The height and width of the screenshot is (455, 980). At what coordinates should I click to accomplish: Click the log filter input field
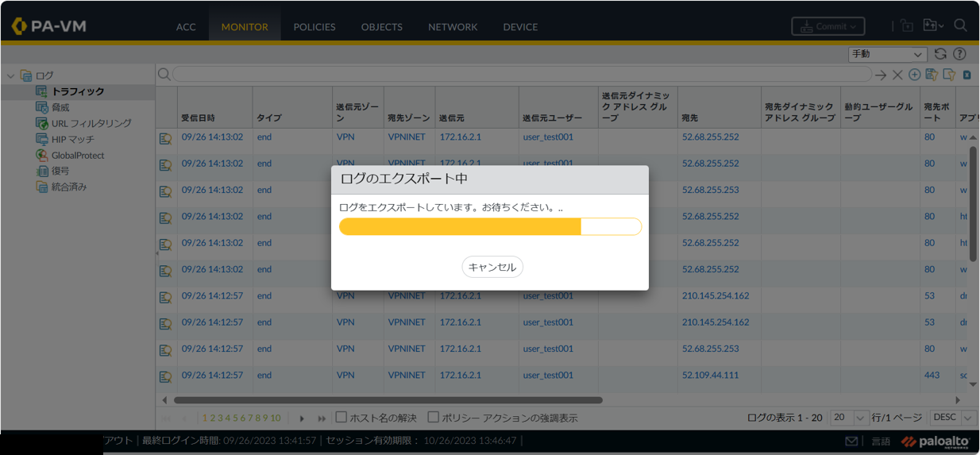pos(521,74)
